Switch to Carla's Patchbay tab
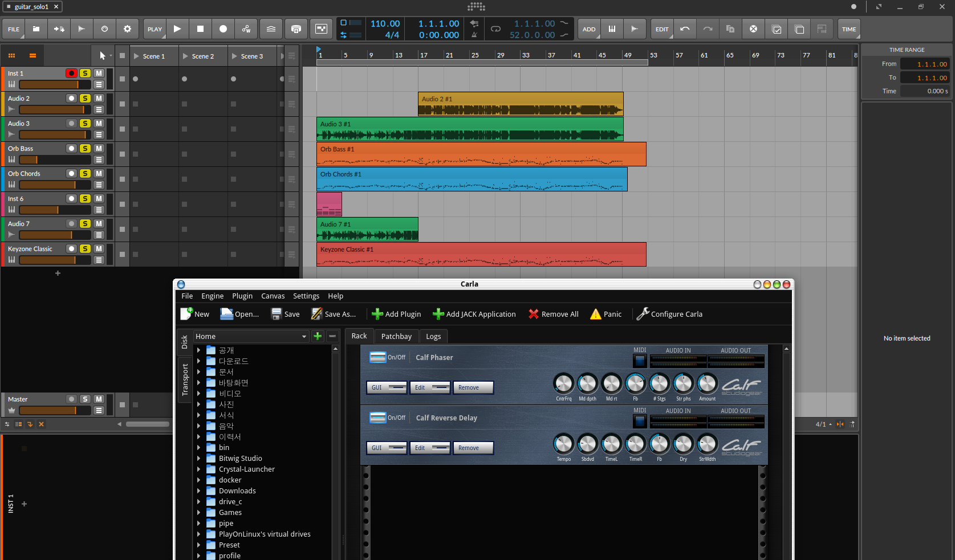955x560 pixels. point(396,336)
